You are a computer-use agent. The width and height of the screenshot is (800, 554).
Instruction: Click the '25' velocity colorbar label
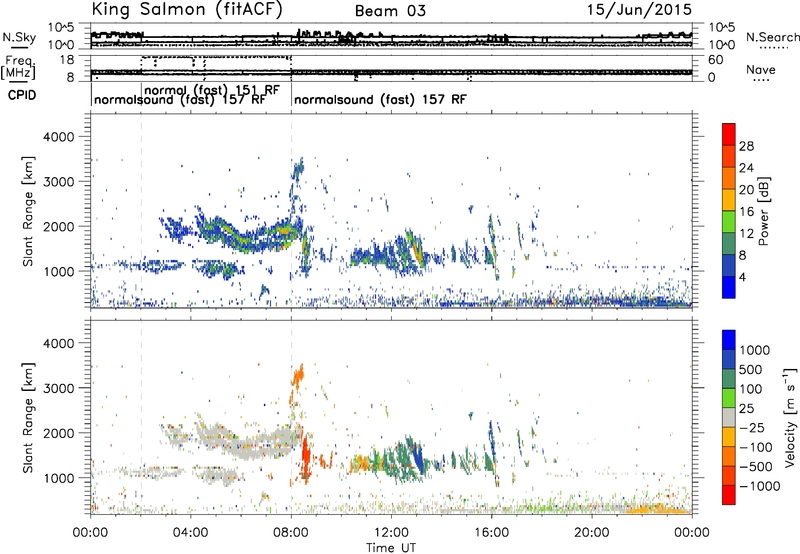pyautogui.click(x=747, y=409)
